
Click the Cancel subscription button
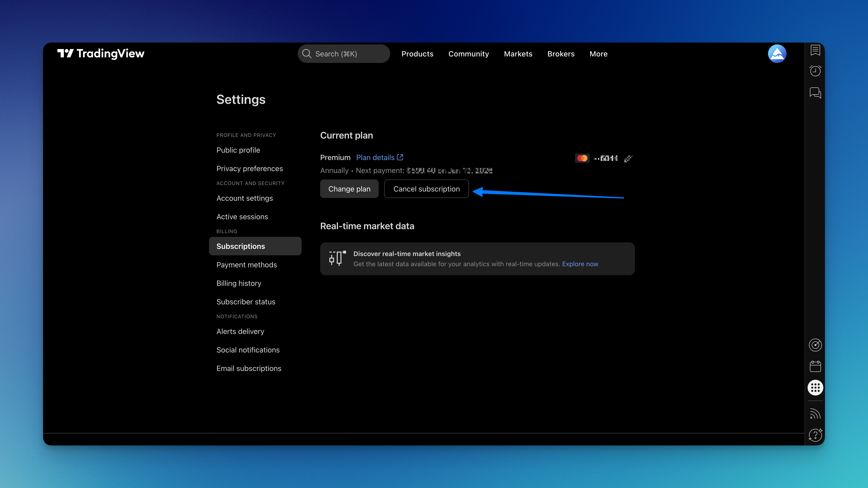coord(426,189)
